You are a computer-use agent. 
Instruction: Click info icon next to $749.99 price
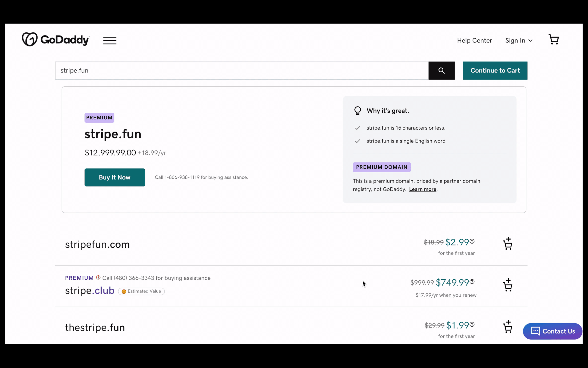pos(472,282)
